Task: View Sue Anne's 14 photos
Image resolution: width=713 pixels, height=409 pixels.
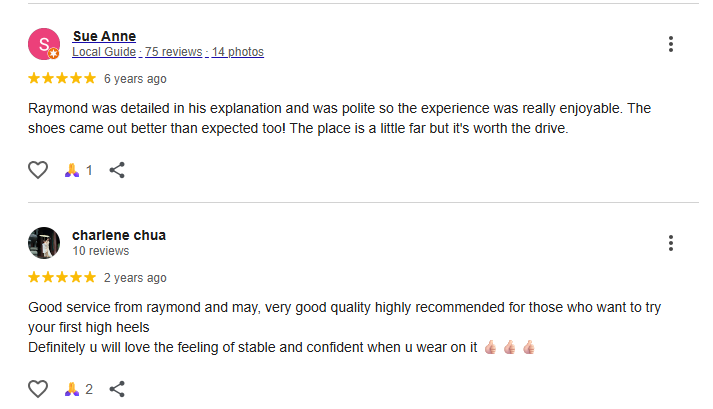Action: point(237,52)
